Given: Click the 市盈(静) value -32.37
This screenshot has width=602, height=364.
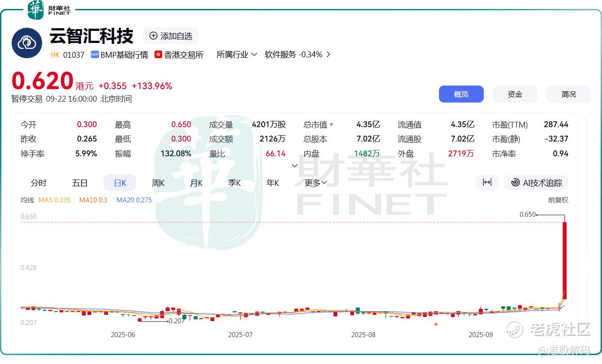Looking at the screenshot, I should 556,139.
